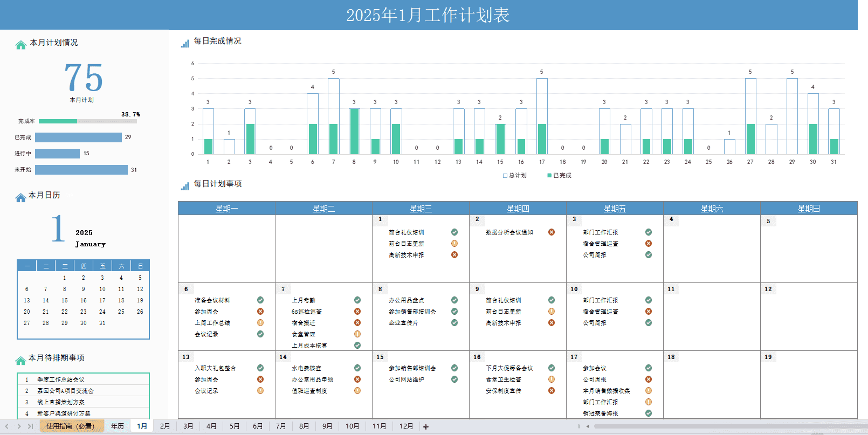The height and width of the screenshot is (435, 868).
Task: Click the orange warning status for 值班巡查制度
Action: 357,391
